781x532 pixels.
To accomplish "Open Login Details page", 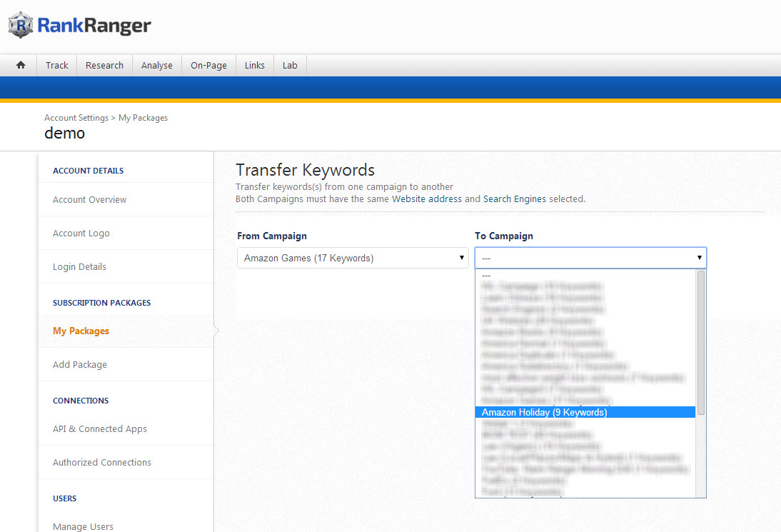I will (80, 266).
